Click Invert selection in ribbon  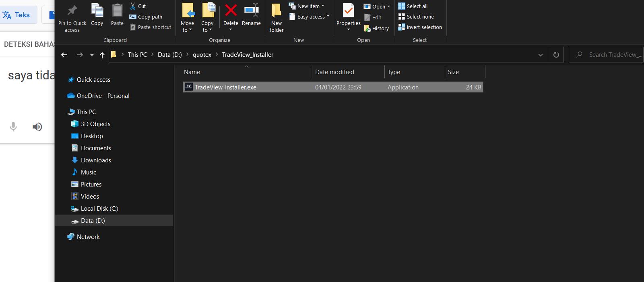pyautogui.click(x=420, y=27)
